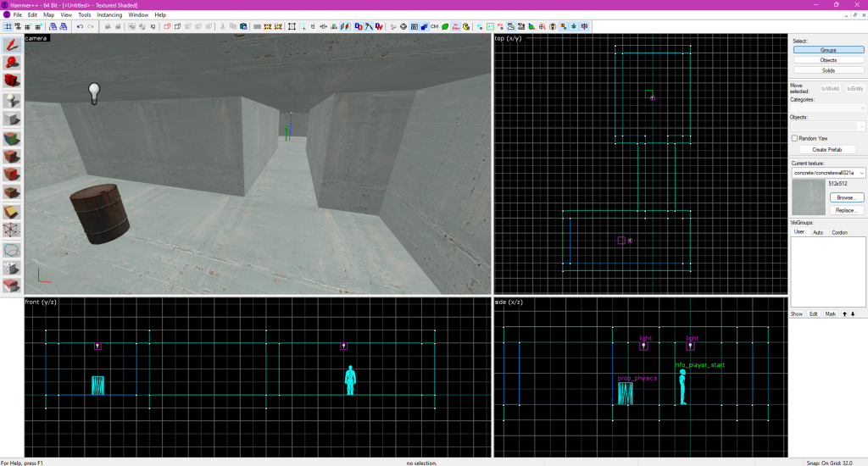This screenshot has height=466, width=868.
Task: Set selection mode to Objects
Action: [828, 60]
